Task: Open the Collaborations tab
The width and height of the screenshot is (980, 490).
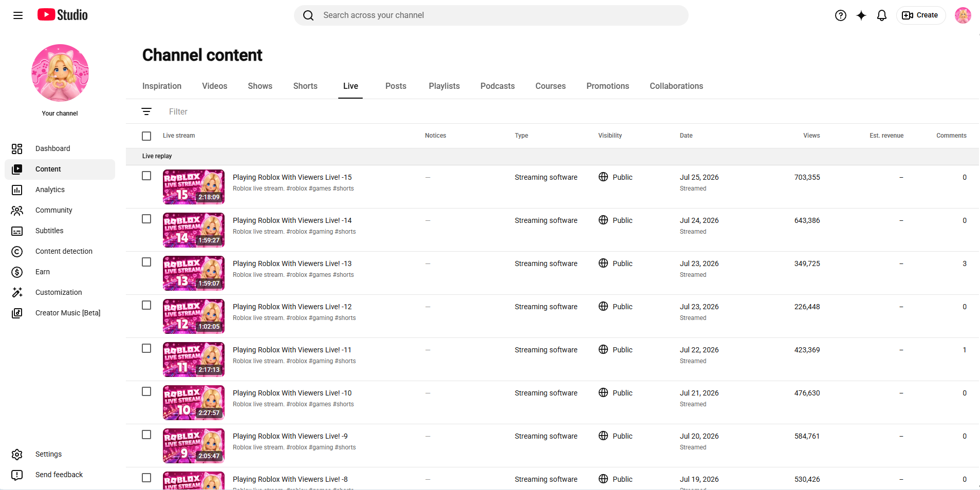Action: 676,86
